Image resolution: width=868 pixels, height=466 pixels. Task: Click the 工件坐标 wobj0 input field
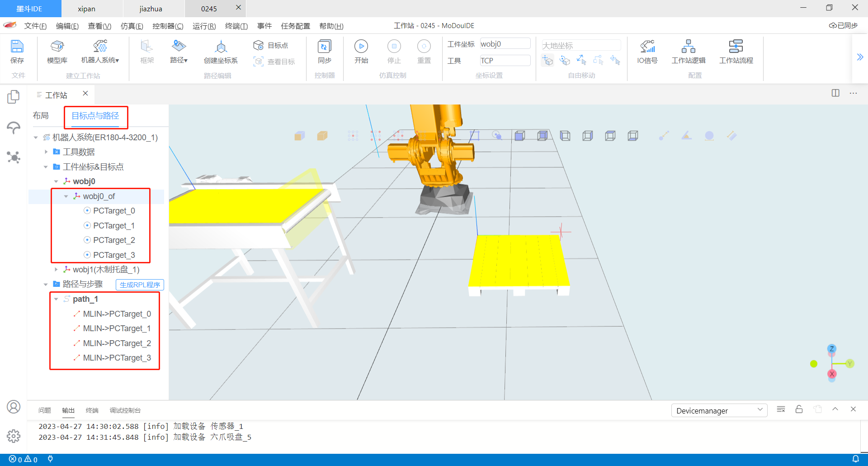click(505, 44)
